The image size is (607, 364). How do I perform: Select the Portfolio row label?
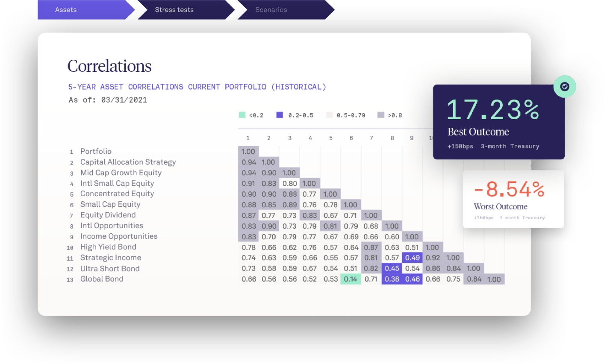[x=96, y=151]
